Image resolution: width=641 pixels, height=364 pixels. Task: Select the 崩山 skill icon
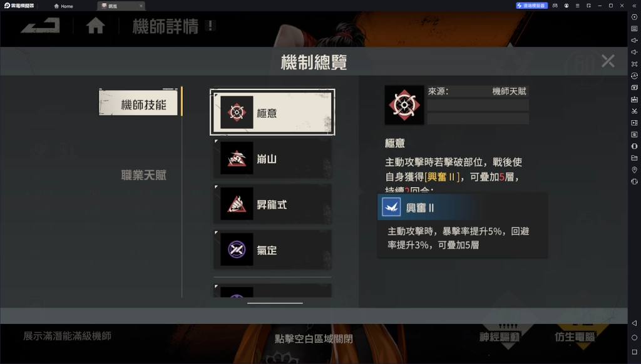pos(237,158)
